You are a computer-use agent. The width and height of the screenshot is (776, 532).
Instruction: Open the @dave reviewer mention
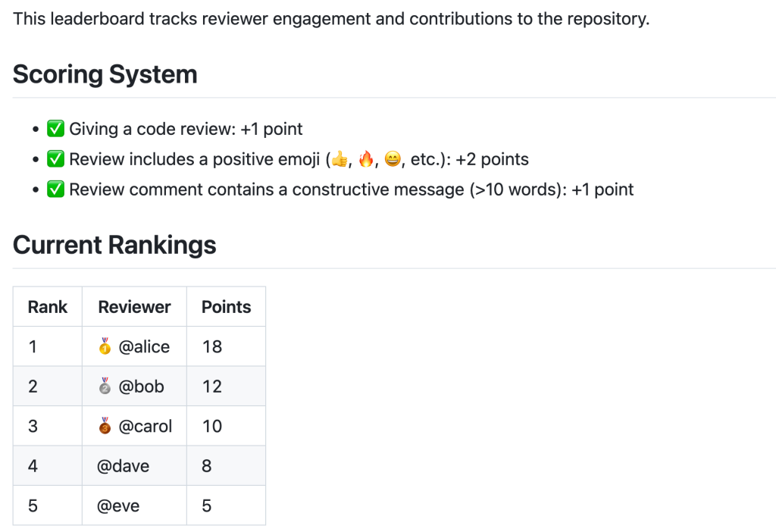tap(123, 465)
